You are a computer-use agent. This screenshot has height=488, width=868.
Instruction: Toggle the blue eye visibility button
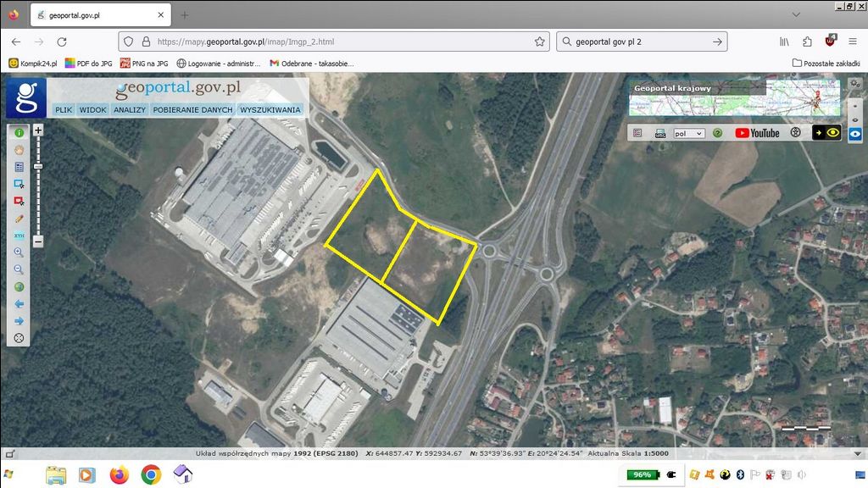pyautogui.click(x=856, y=134)
